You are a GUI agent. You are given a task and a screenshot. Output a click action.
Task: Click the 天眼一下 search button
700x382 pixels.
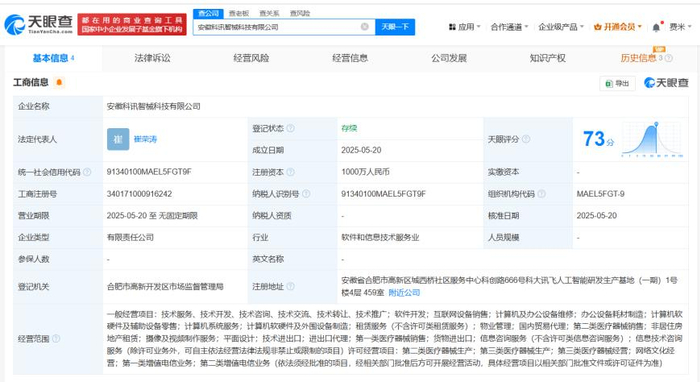point(395,27)
